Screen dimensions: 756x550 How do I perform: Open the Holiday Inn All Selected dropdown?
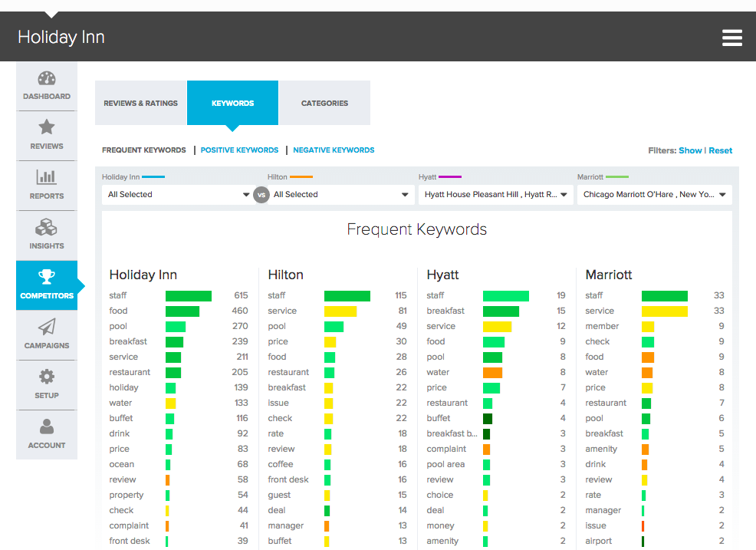(x=179, y=194)
